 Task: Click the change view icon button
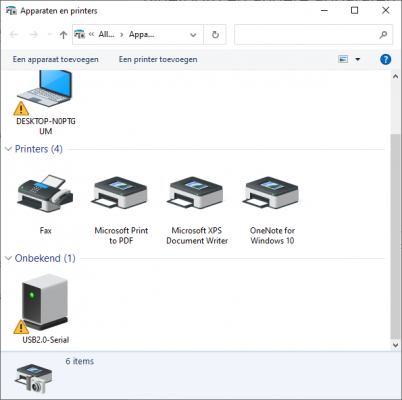(x=343, y=60)
